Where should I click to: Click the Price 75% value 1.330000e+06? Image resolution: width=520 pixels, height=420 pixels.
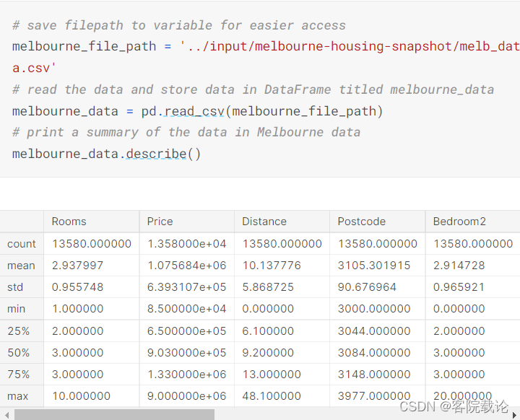[187, 375]
